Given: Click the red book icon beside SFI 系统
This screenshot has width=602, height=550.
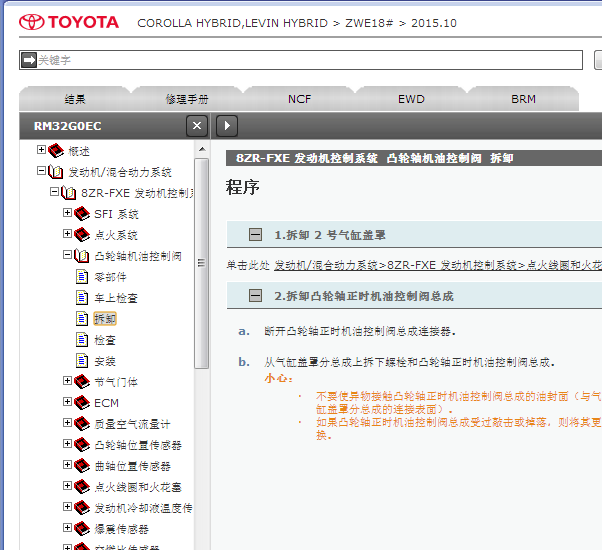Looking at the screenshot, I should pos(82,213).
